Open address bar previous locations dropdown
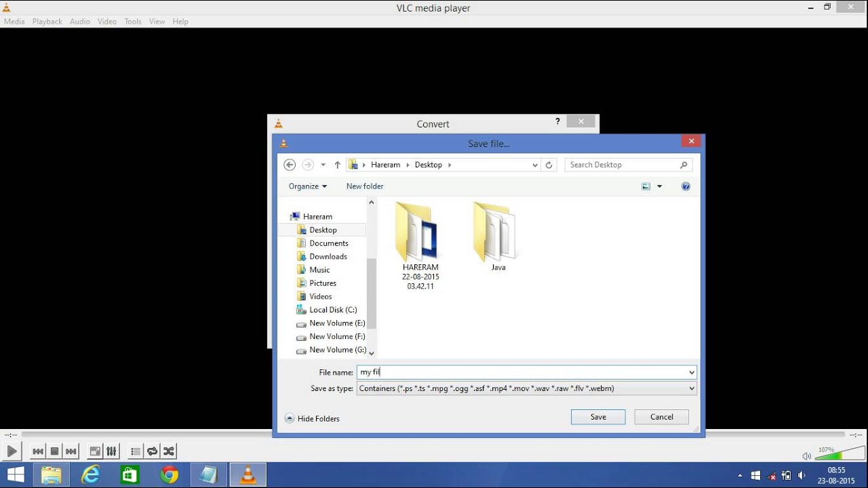Image resolution: width=868 pixels, height=488 pixels. [535, 165]
